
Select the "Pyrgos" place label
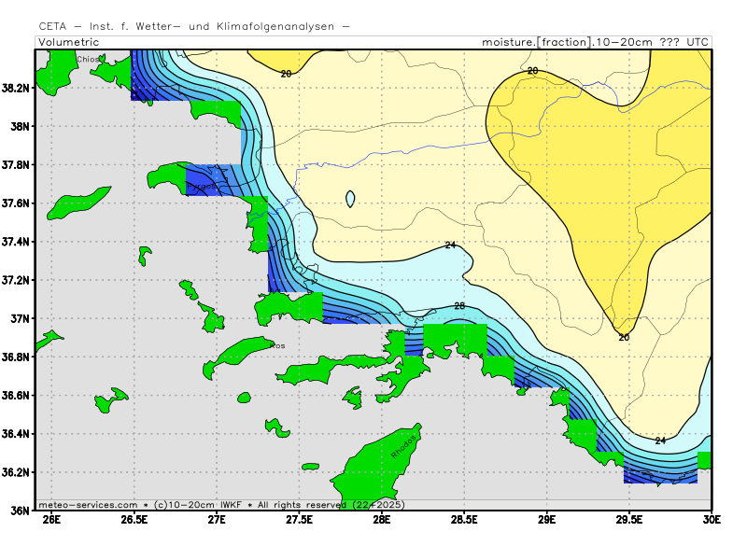(202, 187)
